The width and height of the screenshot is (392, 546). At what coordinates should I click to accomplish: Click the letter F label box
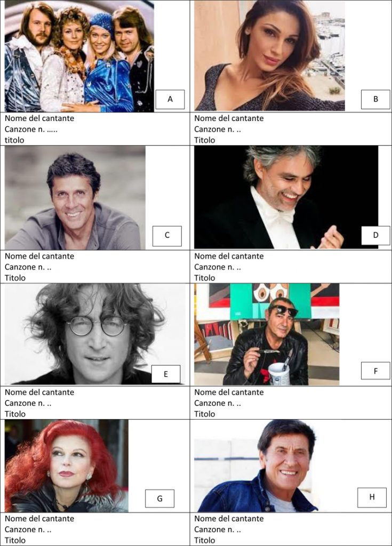point(375,371)
